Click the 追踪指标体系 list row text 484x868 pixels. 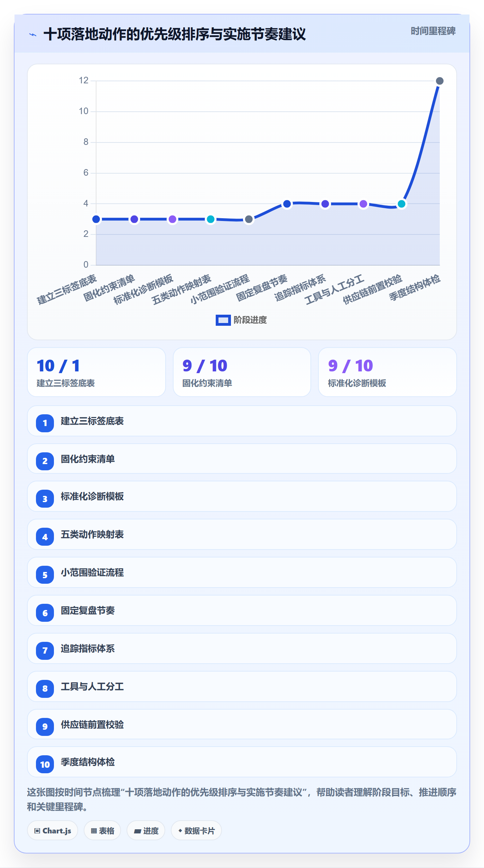point(88,649)
